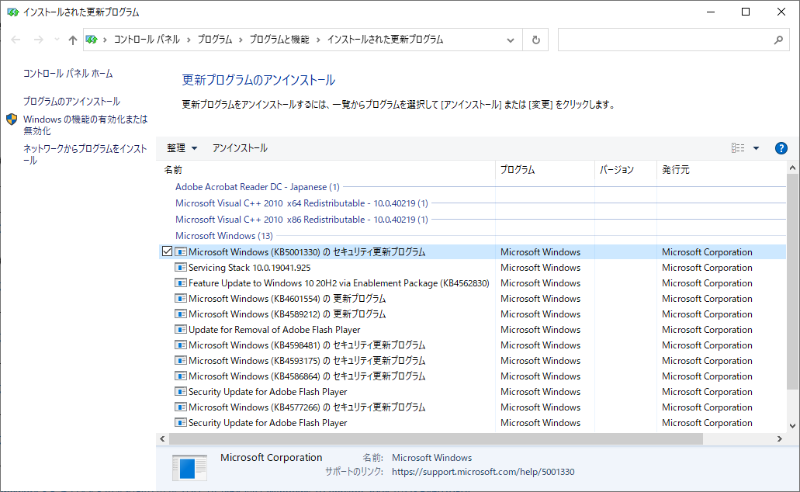Click the back navigation arrow
This screenshot has height=492, width=800.
[16, 40]
